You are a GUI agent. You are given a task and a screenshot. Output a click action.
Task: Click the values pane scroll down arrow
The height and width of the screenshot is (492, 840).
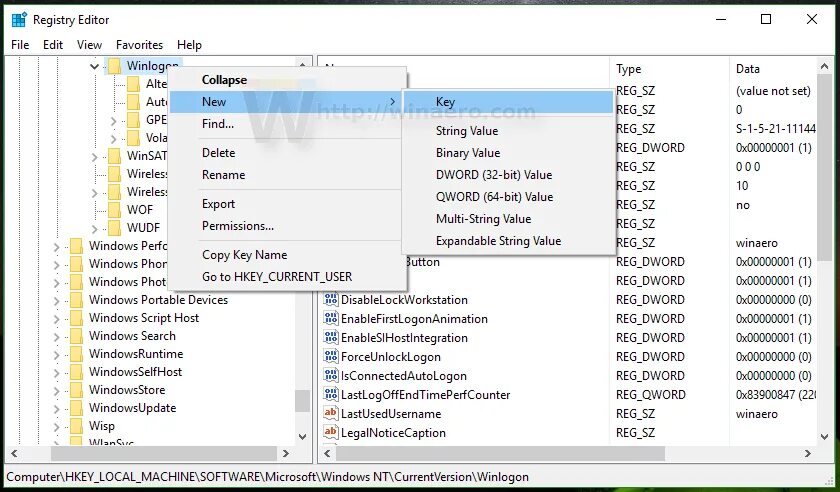coord(824,437)
